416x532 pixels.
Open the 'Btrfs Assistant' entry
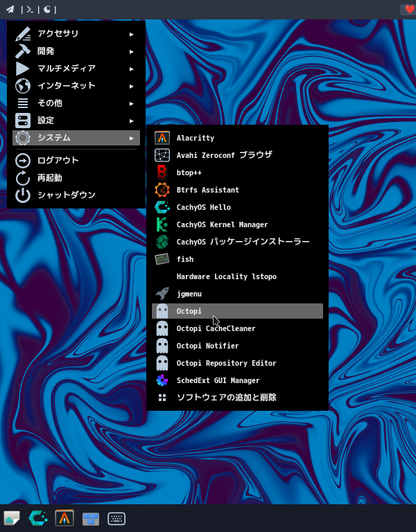click(207, 190)
